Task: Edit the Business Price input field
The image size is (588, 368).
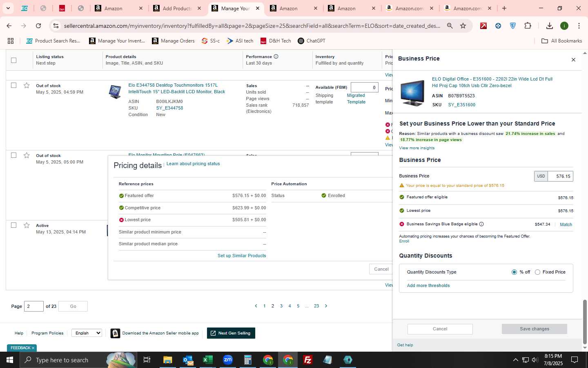Action: 560,176
